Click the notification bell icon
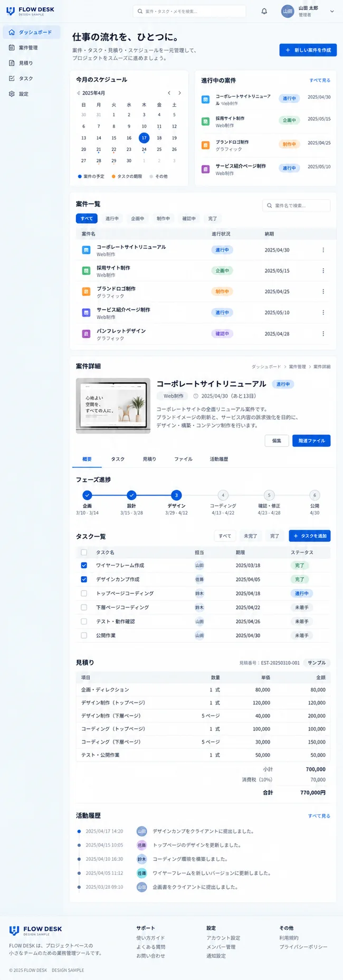The height and width of the screenshot is (980, 343). coord(264,11)
